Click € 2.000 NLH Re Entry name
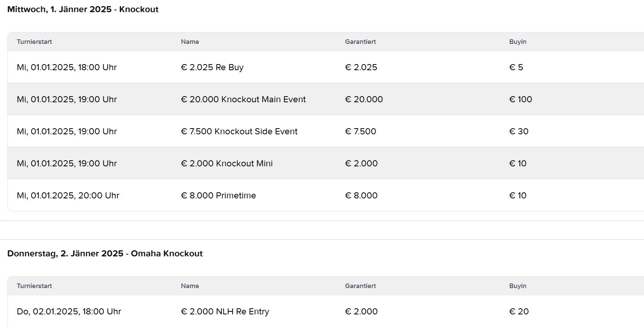This screenshot has width=644, height=327. click(x=225, y=311)
